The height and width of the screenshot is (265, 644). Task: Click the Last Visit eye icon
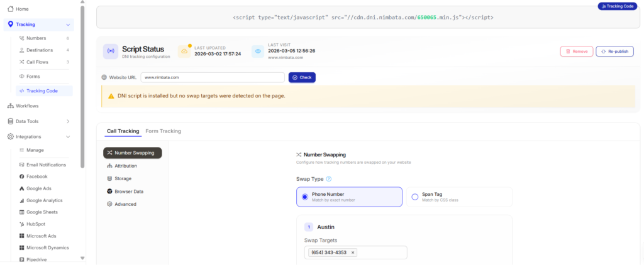point(258,51)
